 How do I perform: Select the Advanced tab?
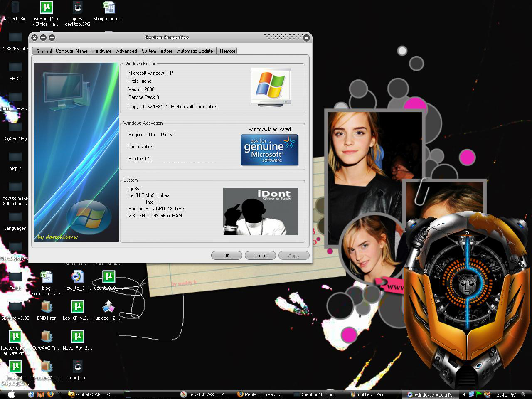126,51
